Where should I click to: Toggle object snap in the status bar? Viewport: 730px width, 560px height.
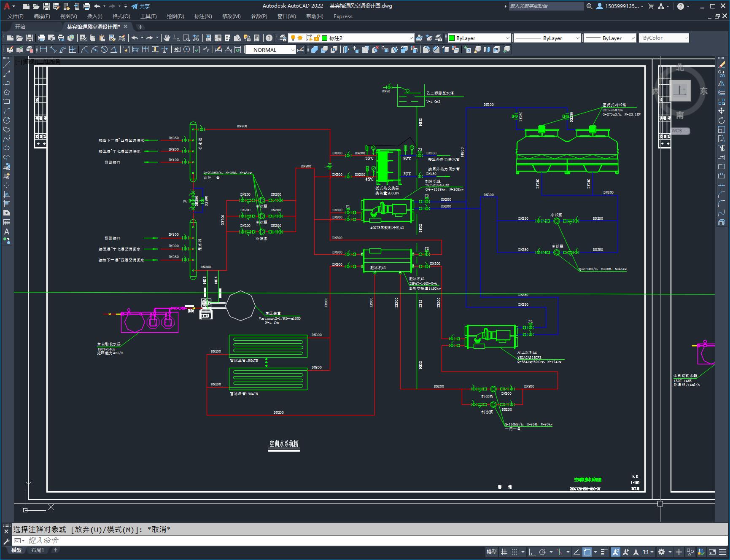(587, 552)
